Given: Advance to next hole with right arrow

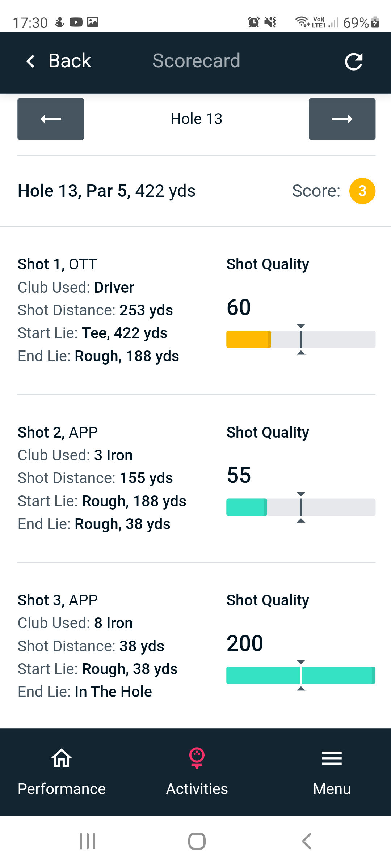Looking at the screenshot, I should [342, 119].
